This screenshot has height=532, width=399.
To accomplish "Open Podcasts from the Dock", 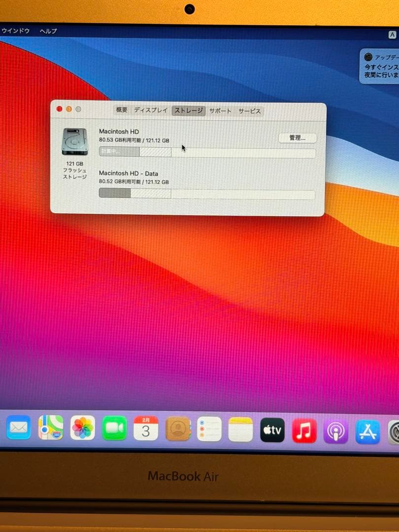I will pos(336,428).
